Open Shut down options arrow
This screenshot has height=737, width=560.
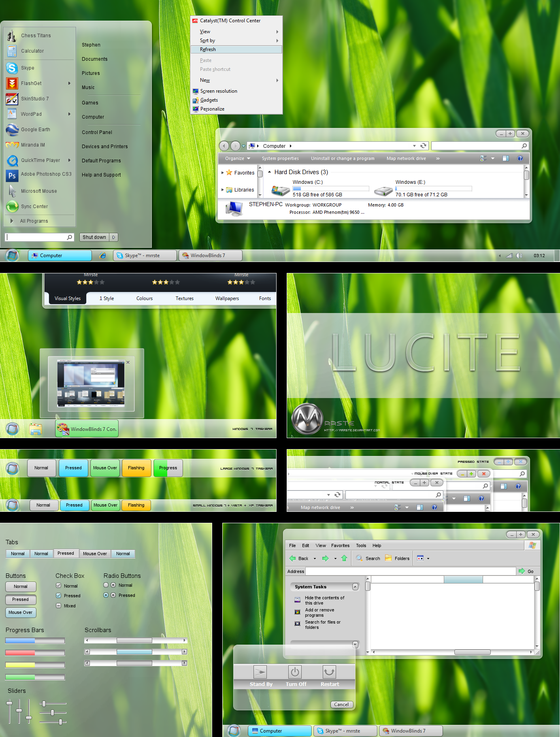(x=114, y=237)
